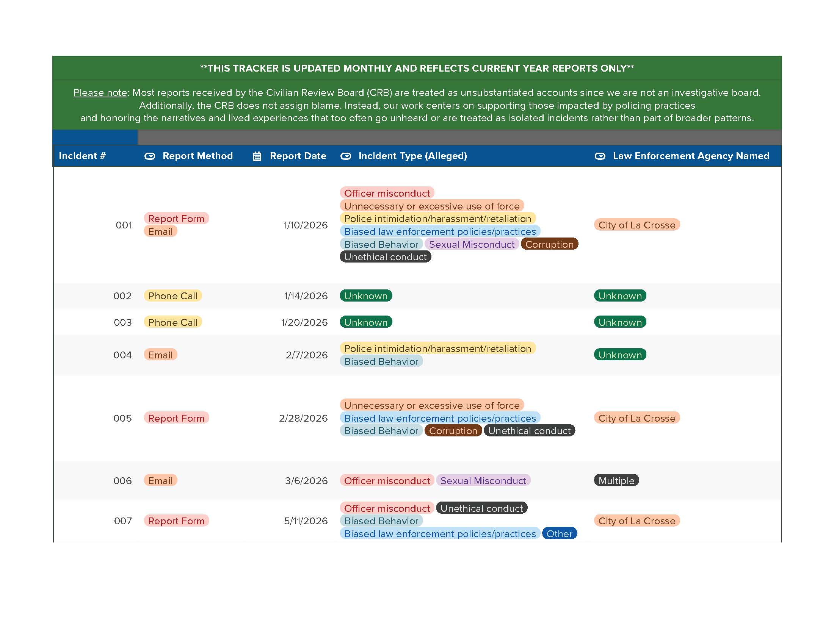Viewport: 834px width, 644px height.
Task: Select incident number 005
Action: pyautogui.click(x=122, y=419)
